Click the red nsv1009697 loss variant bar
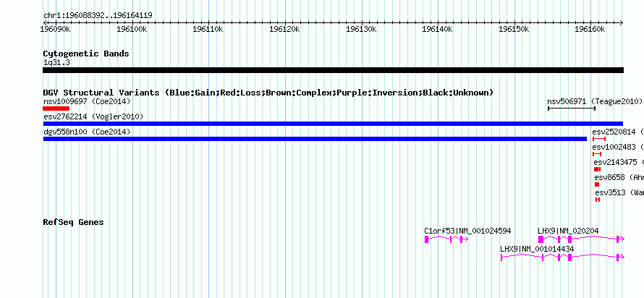 (56, 108)
